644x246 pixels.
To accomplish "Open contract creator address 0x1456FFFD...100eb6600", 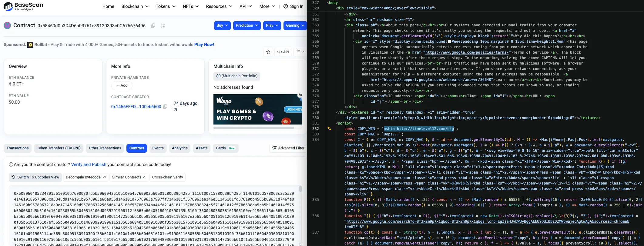I will coord(136,107).
